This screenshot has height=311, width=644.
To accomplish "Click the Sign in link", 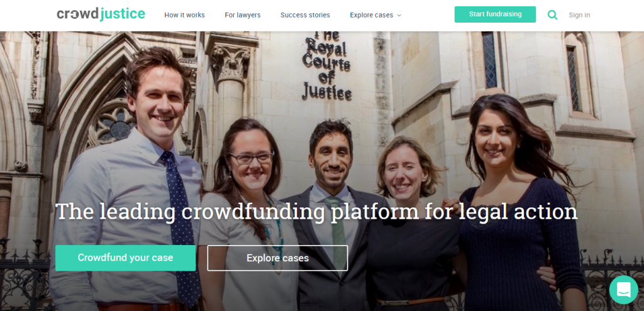I will [x=579, y=15].
